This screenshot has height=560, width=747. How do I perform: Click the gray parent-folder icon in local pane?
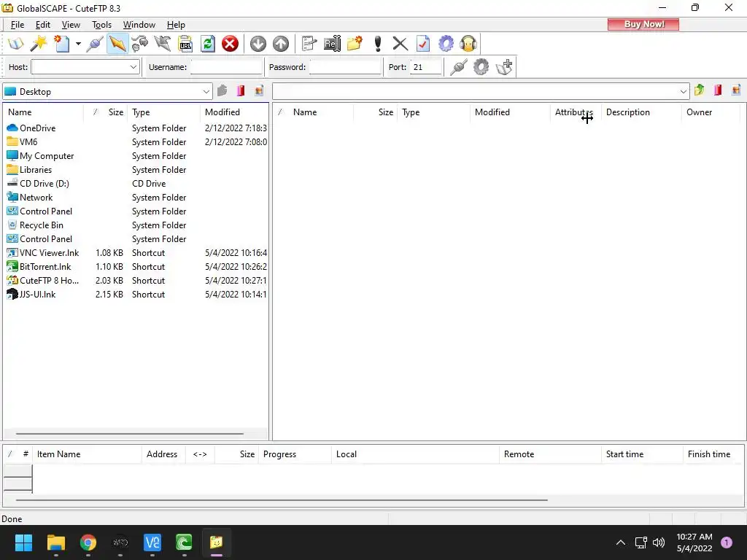(x=222, y=90)
